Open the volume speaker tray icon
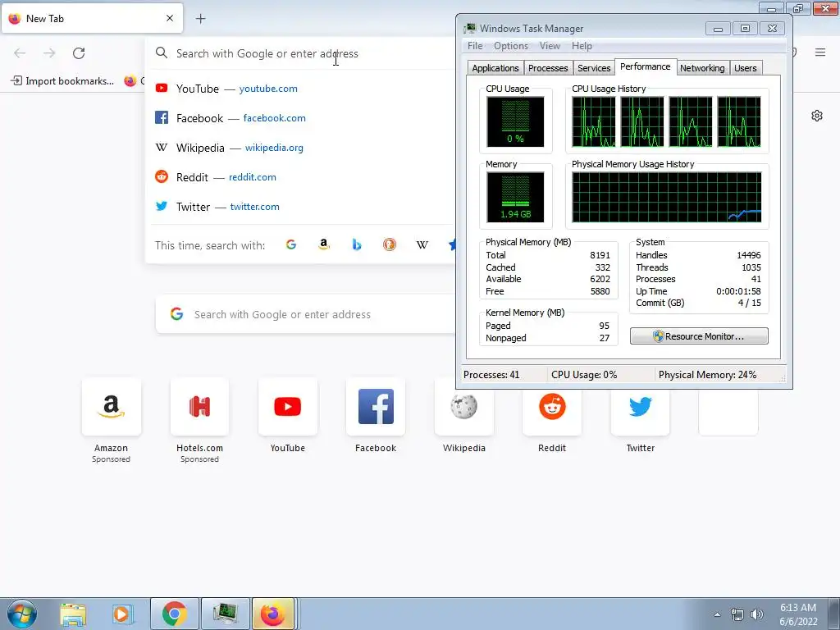This screenshot has height=630, width=840. click(x=756, y=614)
